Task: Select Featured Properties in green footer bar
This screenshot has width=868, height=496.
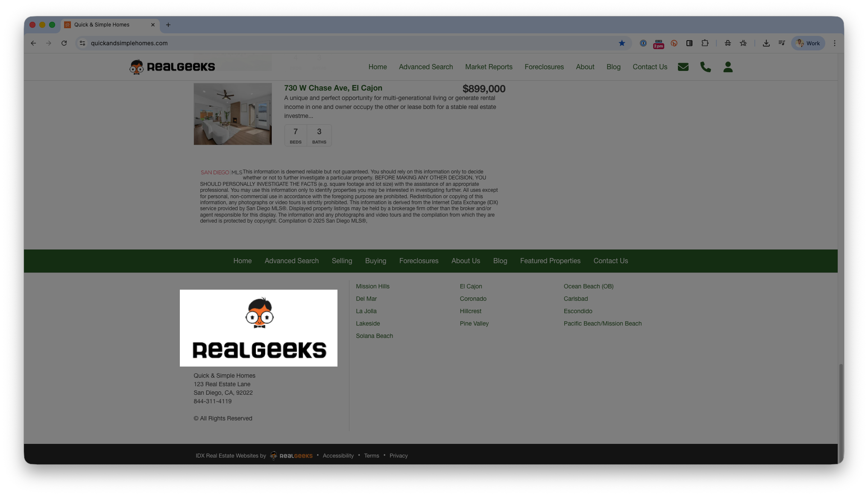Action: pyautogui.click(x=550, y=261)
